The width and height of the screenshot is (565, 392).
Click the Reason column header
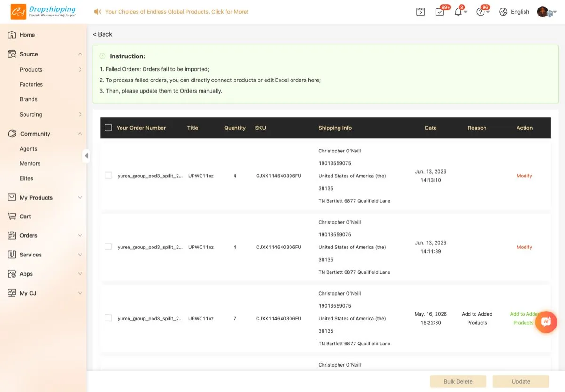pos(477,128)
